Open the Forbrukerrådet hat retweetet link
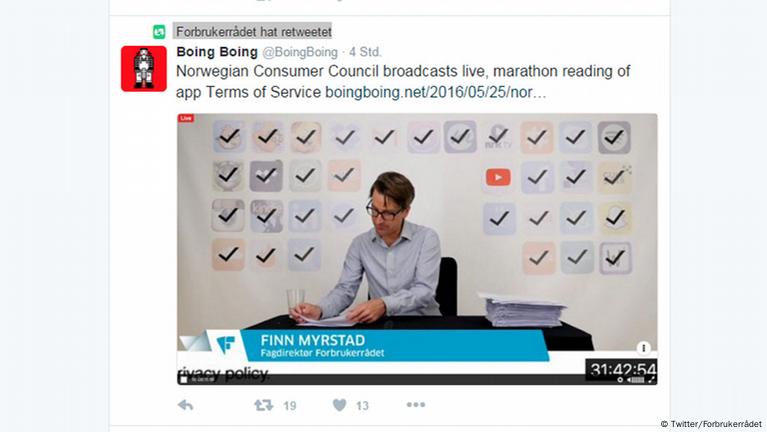 253,32
